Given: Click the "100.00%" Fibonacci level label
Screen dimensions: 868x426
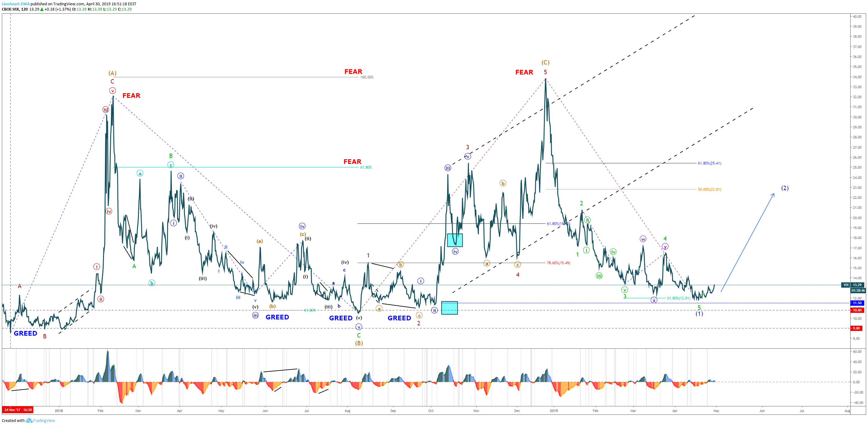Looking at the screenshot, I should 367,77.
